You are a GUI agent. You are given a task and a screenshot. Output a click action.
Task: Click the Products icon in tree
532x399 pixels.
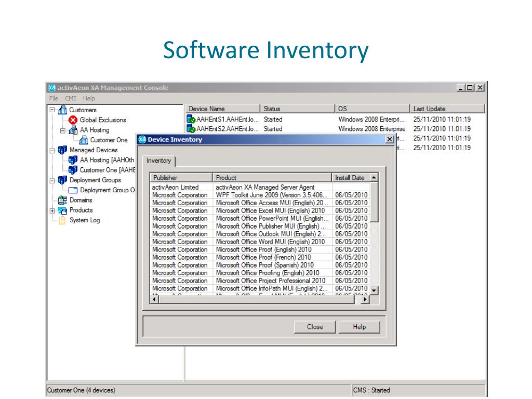point(62,210)
